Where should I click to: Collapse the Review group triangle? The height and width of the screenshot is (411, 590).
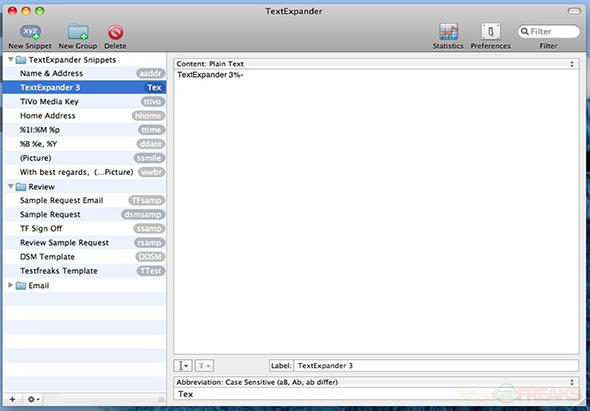coord(11,186)
